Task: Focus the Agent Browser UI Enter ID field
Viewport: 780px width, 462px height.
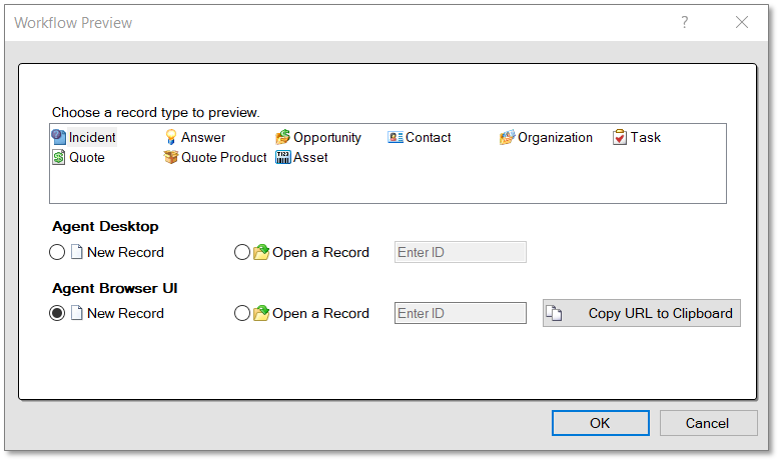Action: click(x=461, y=314)
